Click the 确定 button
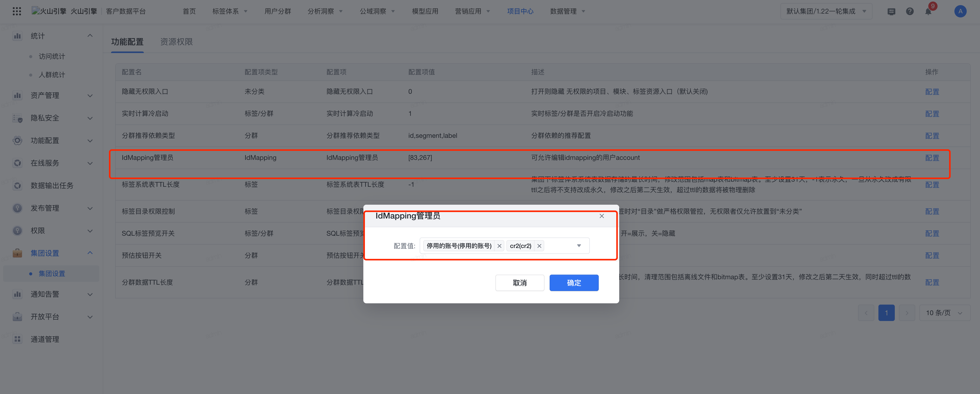The height and width of the screenshot is (394, 980). click(x=574, y=283)
